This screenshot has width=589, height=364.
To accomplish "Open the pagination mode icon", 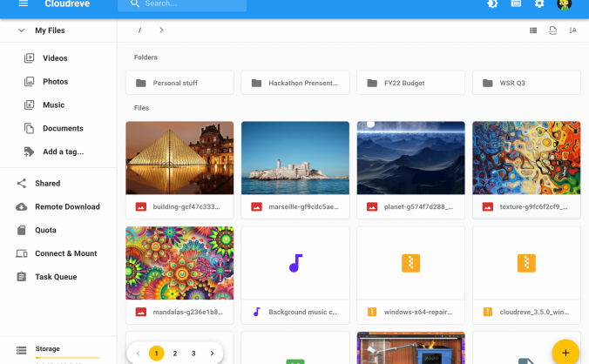I will click(553, 30).
